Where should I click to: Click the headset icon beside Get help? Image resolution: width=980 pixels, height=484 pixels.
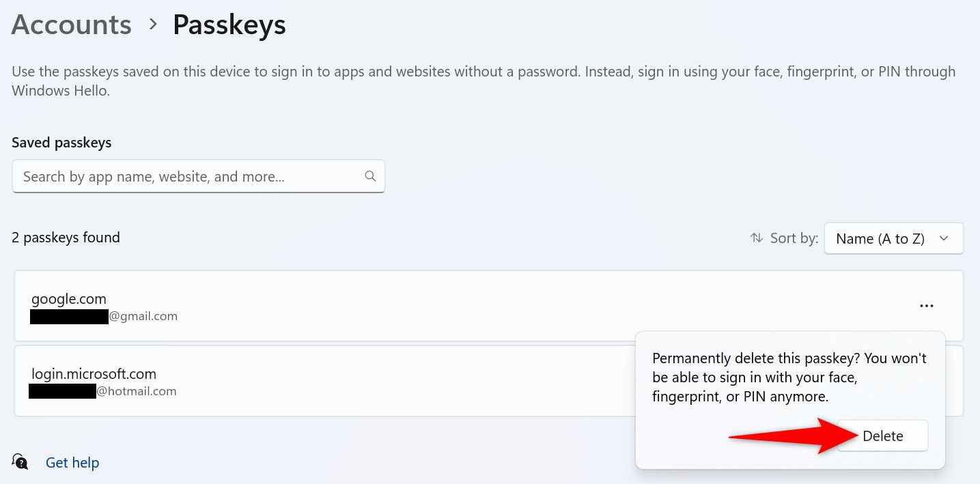20,462
